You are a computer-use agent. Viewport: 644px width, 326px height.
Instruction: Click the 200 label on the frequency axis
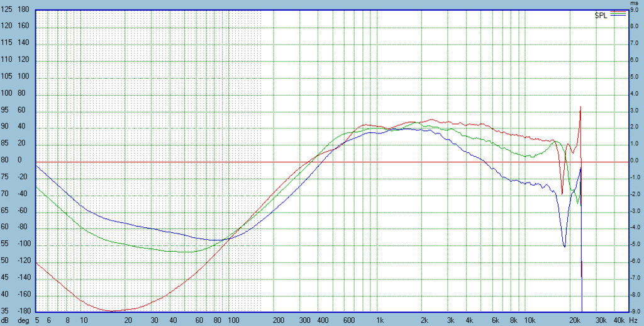(x=278, y=320)
